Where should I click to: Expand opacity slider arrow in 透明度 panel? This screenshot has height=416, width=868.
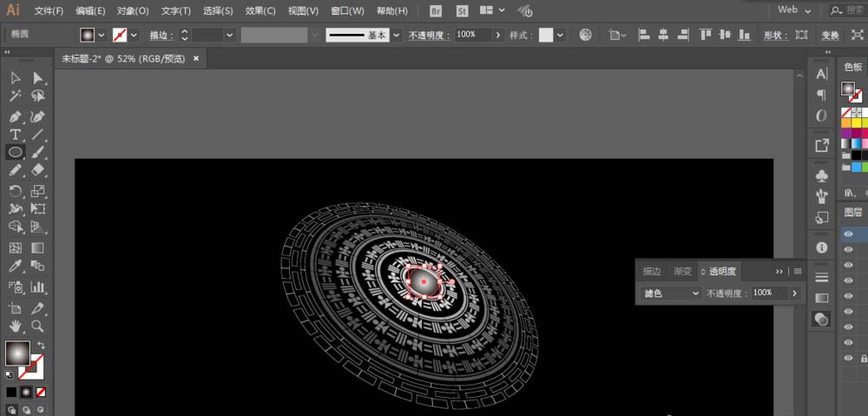click(x=795, y=293)
